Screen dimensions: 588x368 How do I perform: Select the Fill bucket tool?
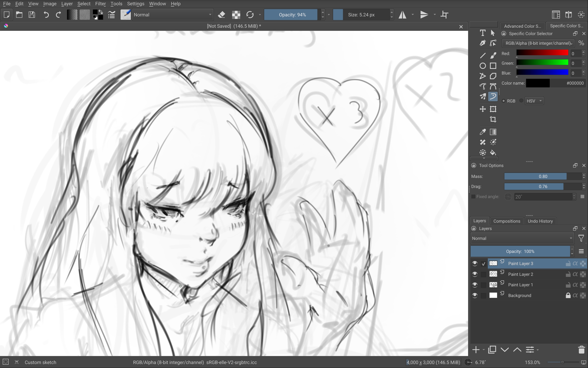493,153
